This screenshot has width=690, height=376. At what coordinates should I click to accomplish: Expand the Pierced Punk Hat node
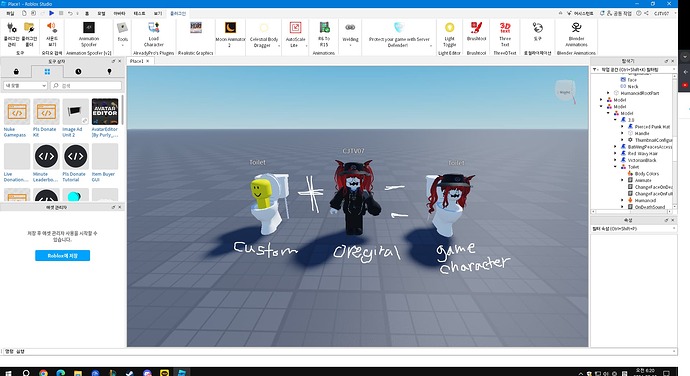click(622, 126)
